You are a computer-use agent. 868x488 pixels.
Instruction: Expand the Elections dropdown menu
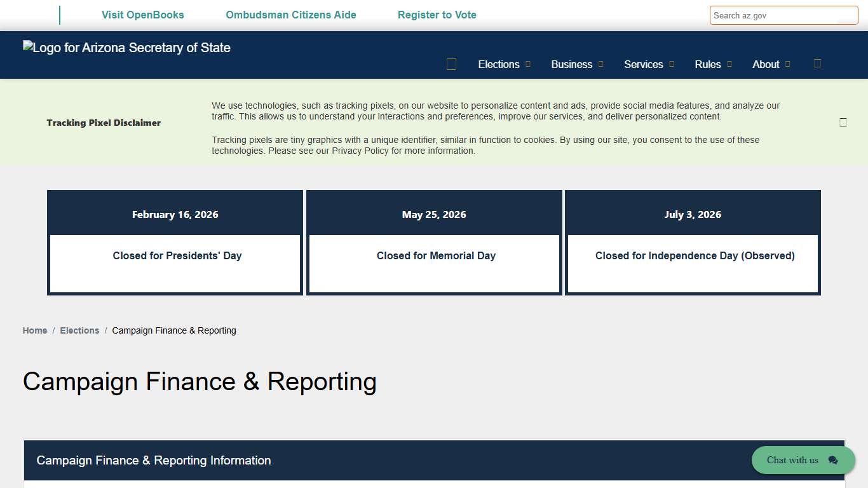coord(499,64)
